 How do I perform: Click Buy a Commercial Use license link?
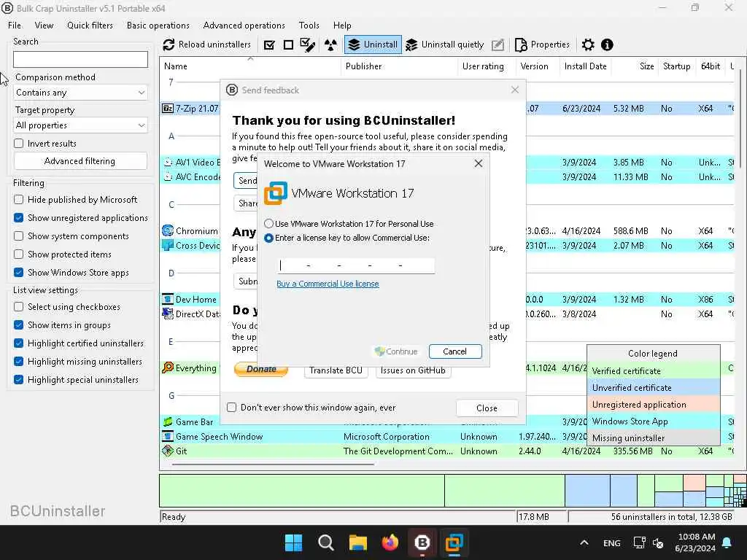(x=328, y=284)
